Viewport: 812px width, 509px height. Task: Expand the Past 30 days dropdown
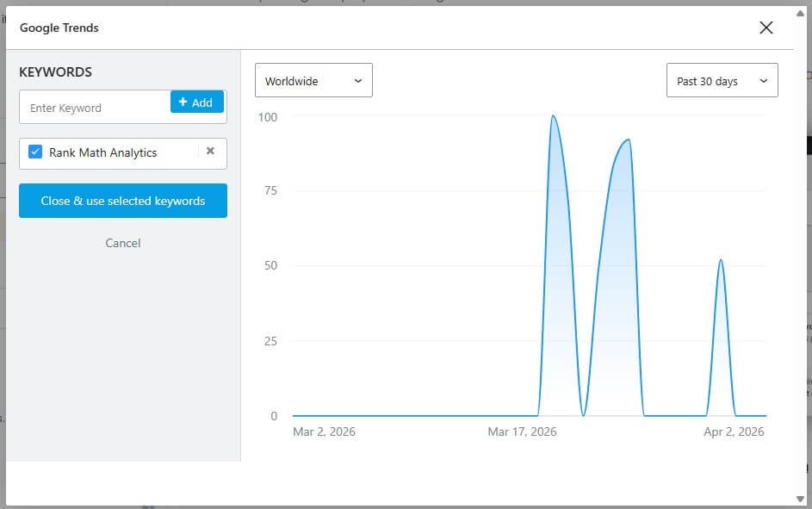(722, 81)
